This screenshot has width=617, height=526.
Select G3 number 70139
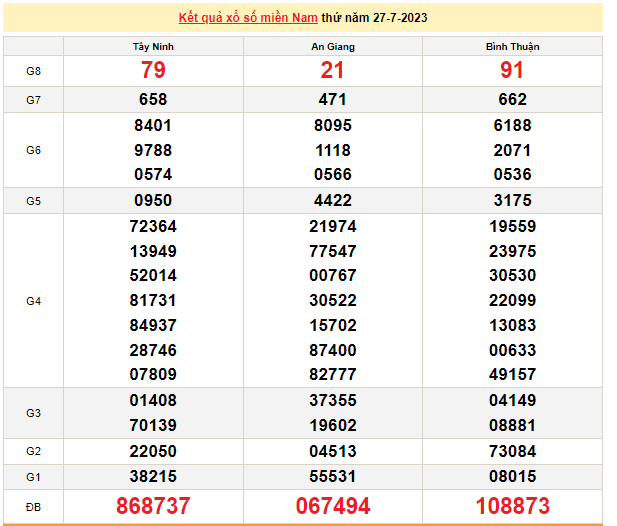click(x=153, y=425)
